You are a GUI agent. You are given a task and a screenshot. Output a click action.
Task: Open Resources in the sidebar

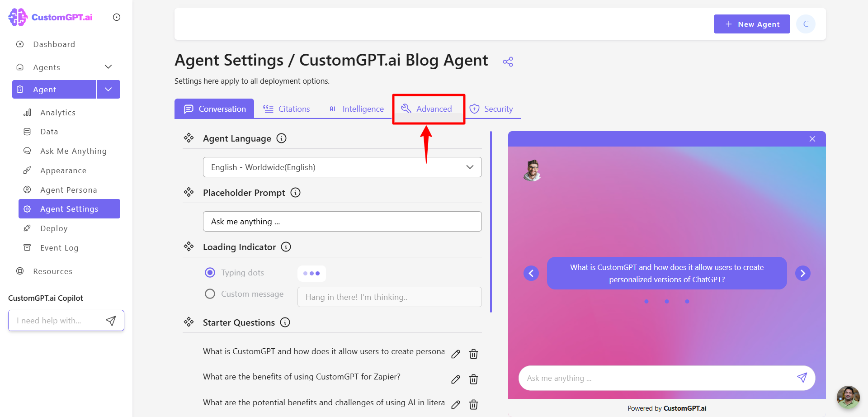point(52,271)
